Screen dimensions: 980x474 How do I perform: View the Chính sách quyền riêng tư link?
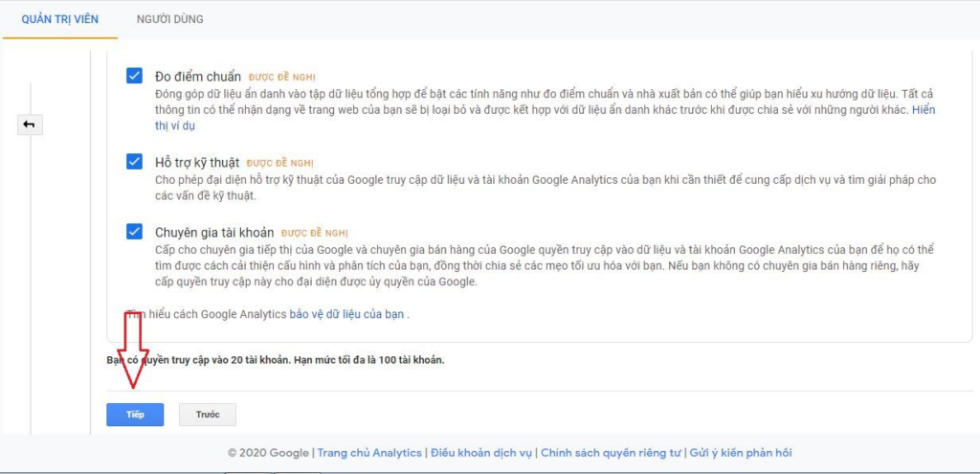(x=610, y=453)
